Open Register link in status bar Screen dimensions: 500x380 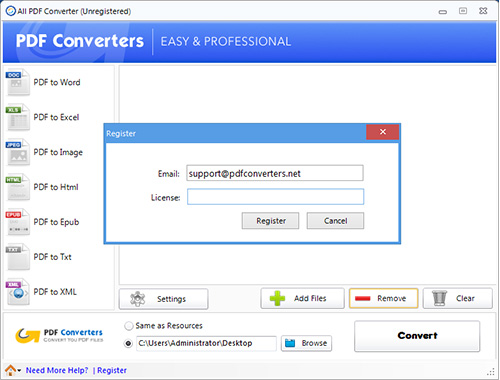click(x=112, y=370)
